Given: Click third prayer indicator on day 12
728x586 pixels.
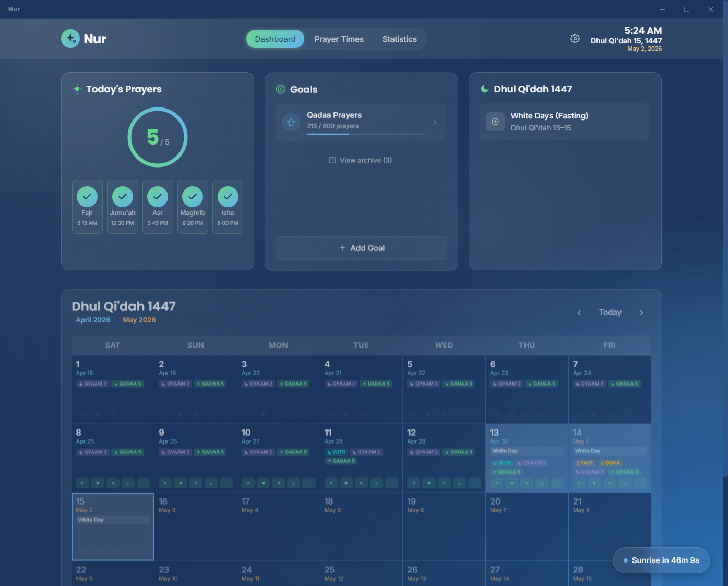Looking at the screenshot, I should (x=444, y=483).
